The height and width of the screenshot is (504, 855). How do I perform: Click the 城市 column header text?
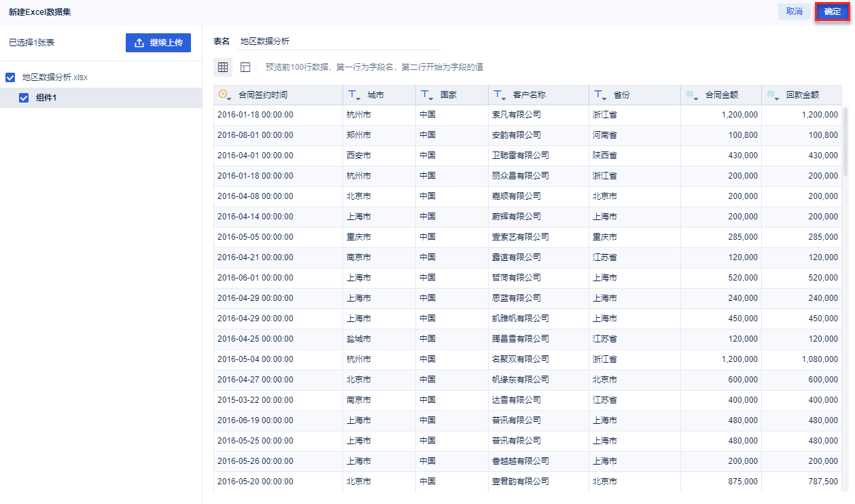pyautogui.click(x=375, y=95)
